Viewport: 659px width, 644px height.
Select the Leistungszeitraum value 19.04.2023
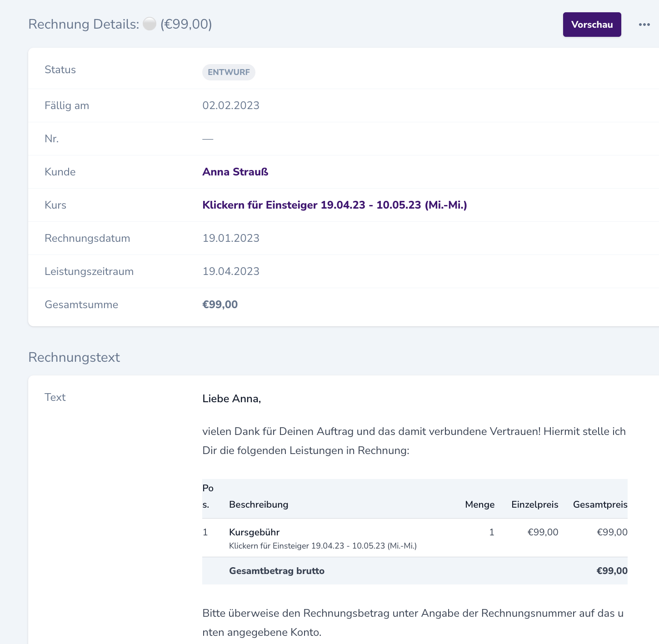(x=231, y=271)
